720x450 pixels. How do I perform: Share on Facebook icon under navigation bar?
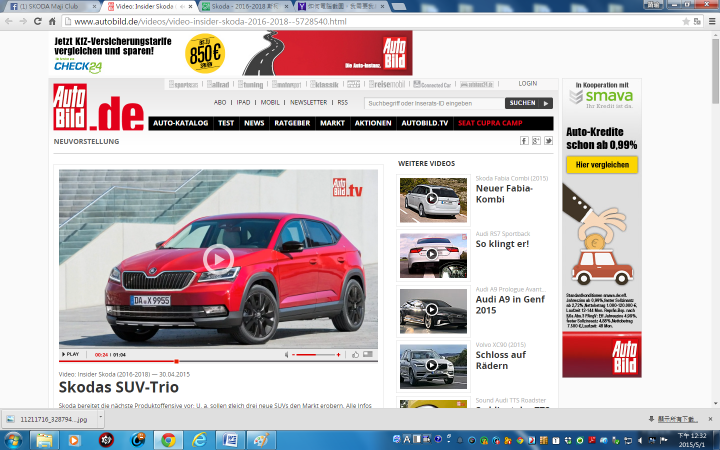524,141
